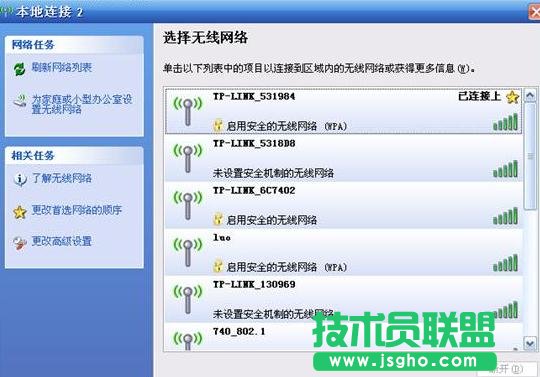Image resolution: width=540 pixels, height=377 pixels.
Task: Select the TP-LINK_130969 network antenna icon
Action: click(188, 299)
